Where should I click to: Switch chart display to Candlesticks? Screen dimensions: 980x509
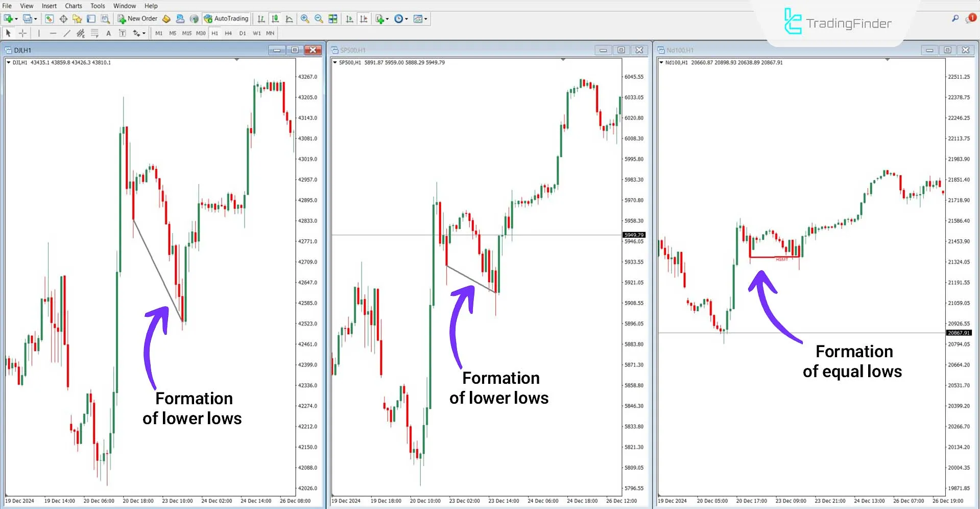(275, 18)
